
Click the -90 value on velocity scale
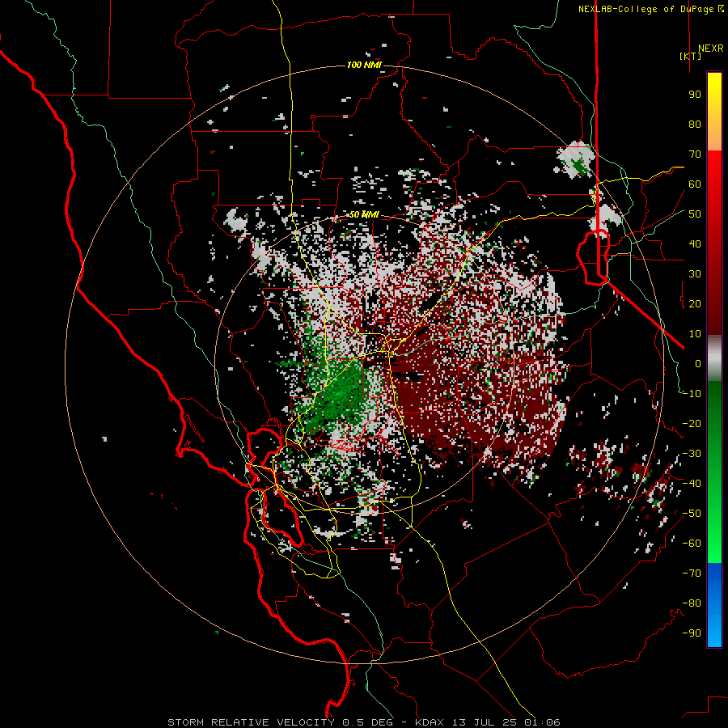point(692,633)
